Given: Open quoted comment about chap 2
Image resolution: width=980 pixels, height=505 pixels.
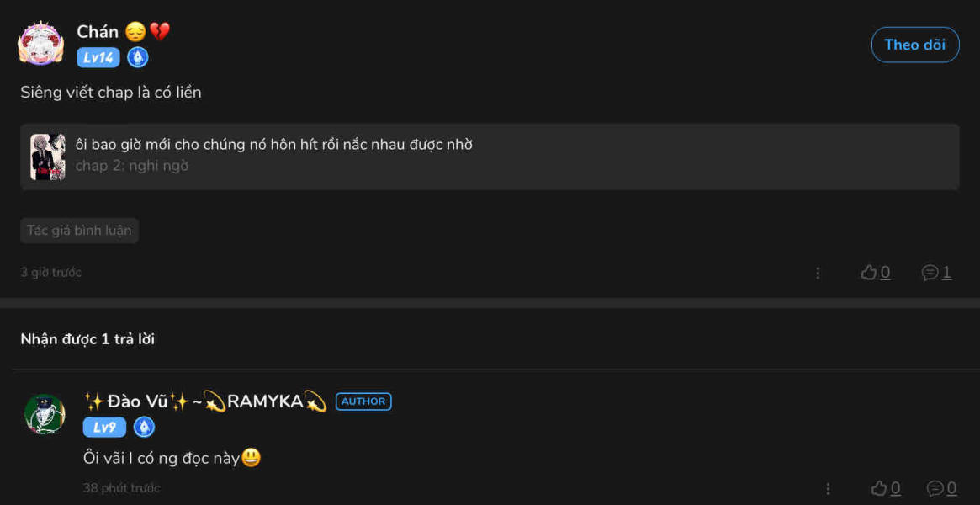Looking at the screenshot, I should 490,157.
